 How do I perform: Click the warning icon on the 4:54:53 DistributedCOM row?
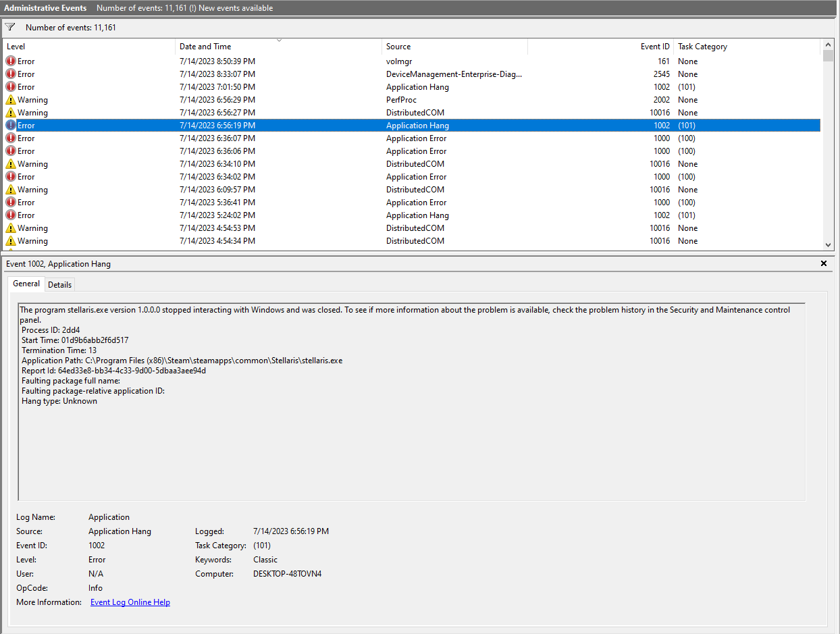[x=11, y=228]
